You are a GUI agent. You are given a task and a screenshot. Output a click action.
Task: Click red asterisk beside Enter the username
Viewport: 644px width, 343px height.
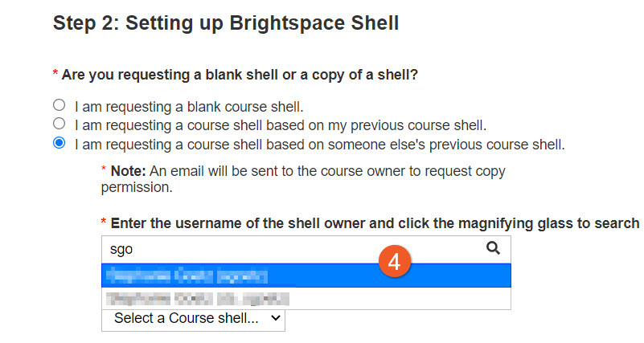pyautogui.click(x=104, y=221)
